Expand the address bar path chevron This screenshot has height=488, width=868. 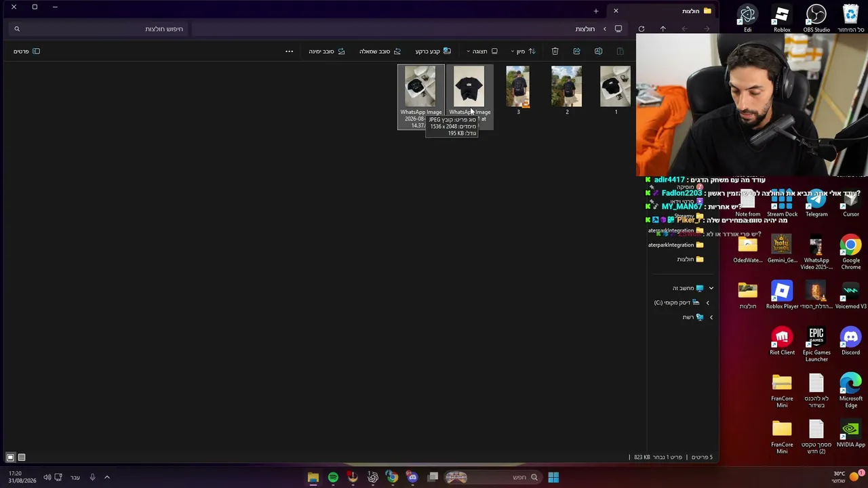tap(604, 29)
